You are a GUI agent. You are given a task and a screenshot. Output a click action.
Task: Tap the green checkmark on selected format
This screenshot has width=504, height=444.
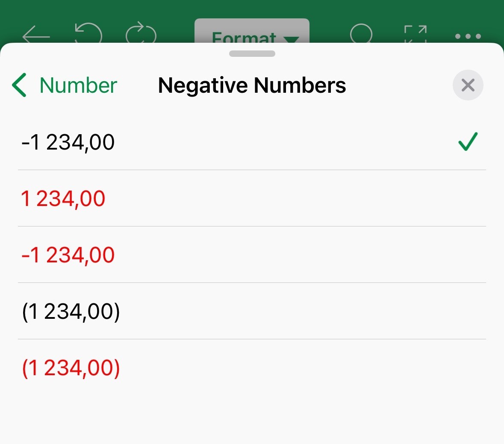[x=468, y=141]
